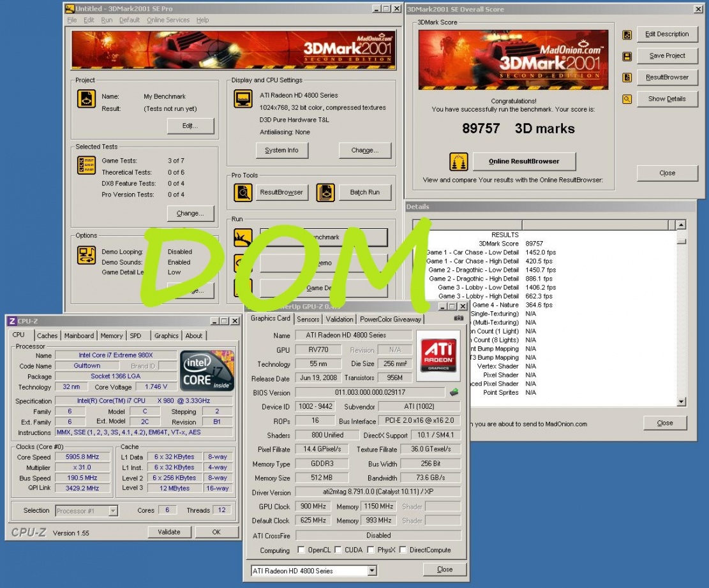The image size is (709, 588).
Task: Click the System Info button
Action: click(281, 151)
